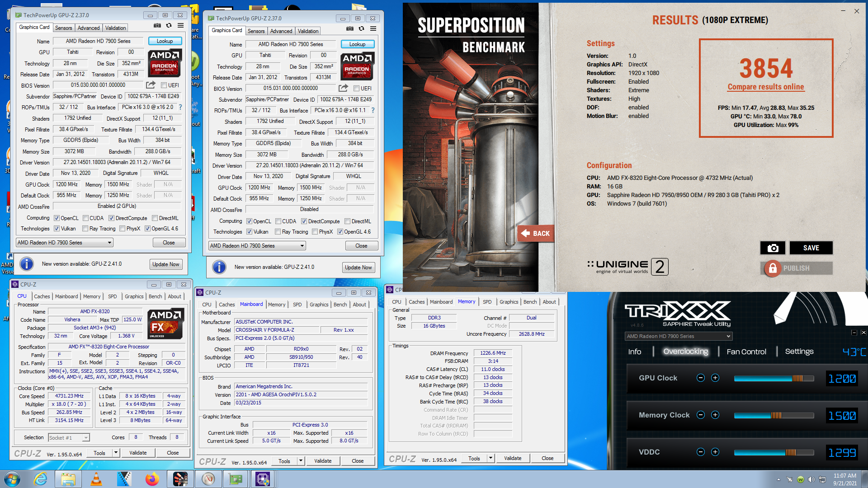Open the hamburger menu in right GPU-Z window
Viewport: 868px width, 488px height.
[x=373, y=28]
